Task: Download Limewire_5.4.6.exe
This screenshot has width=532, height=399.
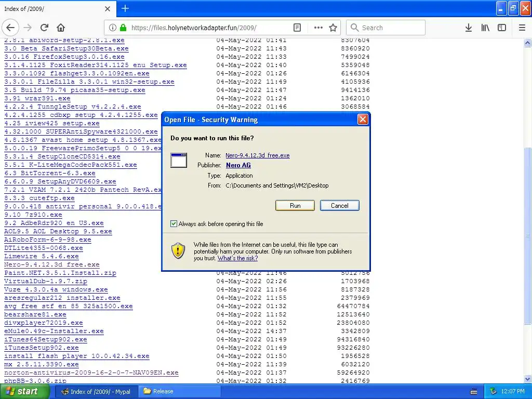Action: (42, 256)
